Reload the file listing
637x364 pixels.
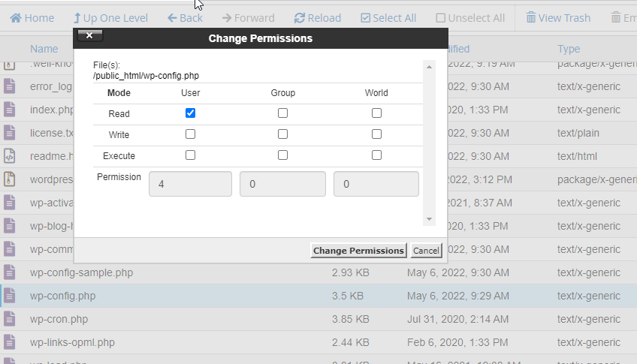point(317,18)
